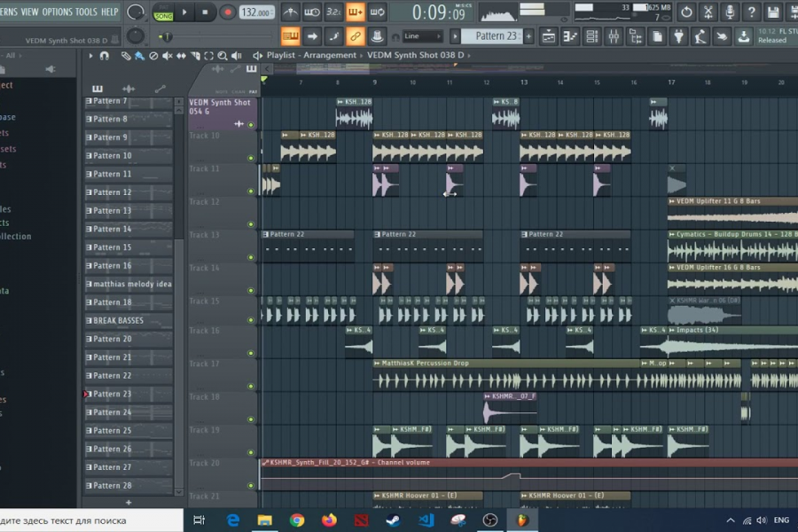The image size is (798, 532).
Task: Show patterns with the piano picker tab
Action: tap(98, 89)
